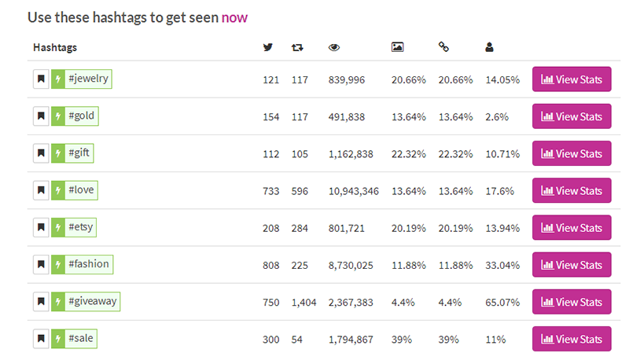This screenshot has height=364, width=629.
Task: Click the user mentions column icon
Action: click(490, 47)
